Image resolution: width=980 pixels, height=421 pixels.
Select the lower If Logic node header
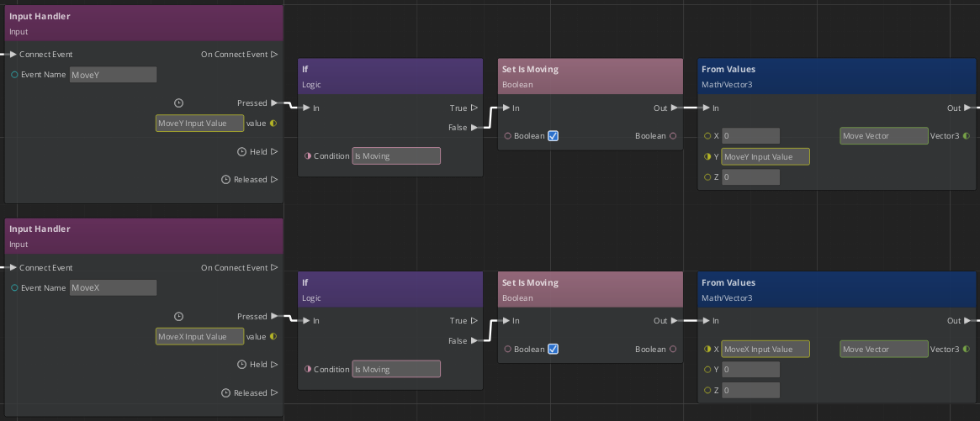pos(390,289)
